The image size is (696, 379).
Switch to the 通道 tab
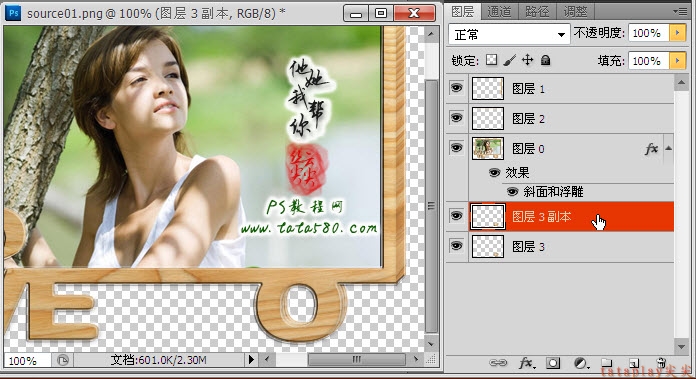coord(499,12)
